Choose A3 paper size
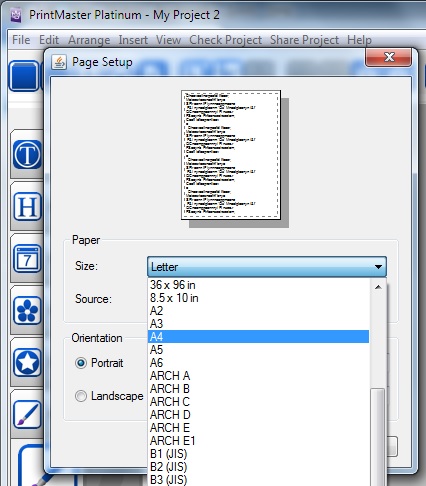 click(258, 324)
